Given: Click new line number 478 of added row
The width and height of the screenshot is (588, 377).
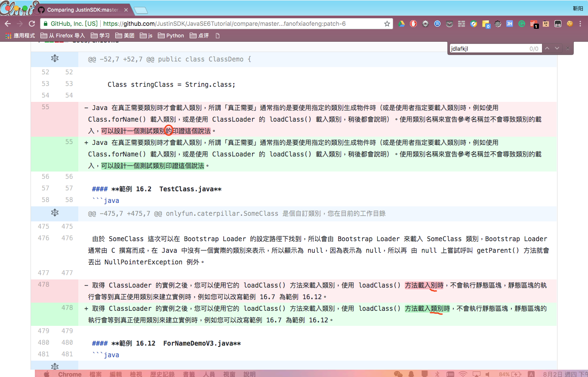Looking at the screenshot, I should (x=67, y=308).
